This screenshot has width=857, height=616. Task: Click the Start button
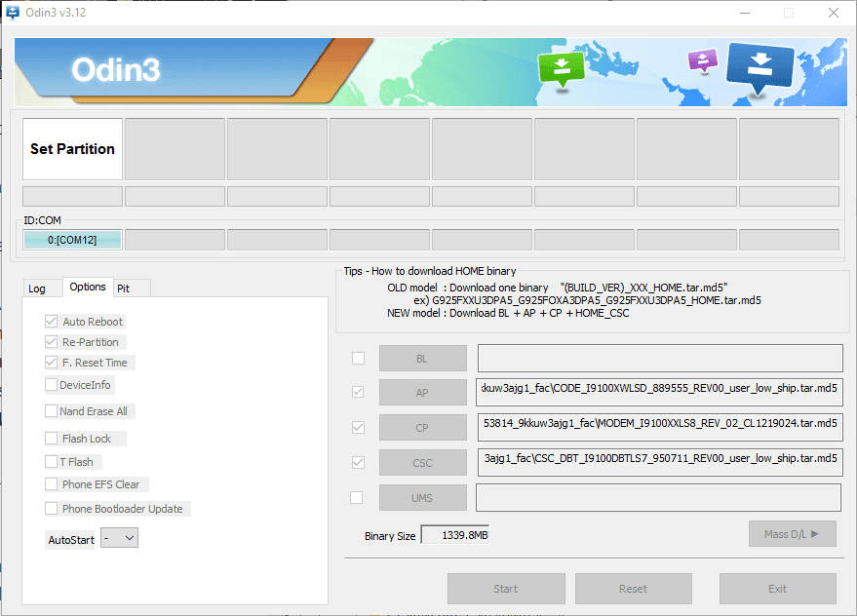pos(506,589)
